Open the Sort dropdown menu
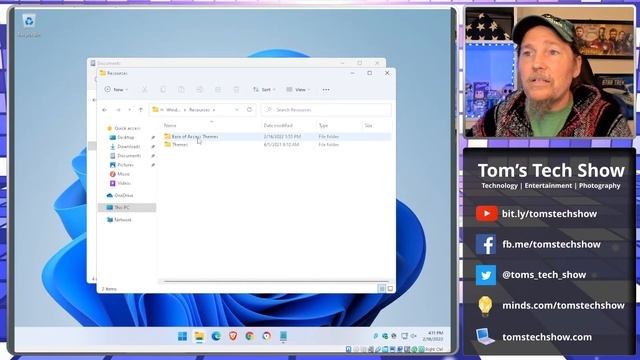Screen dimensions: 640x360 tap(264, 89)
